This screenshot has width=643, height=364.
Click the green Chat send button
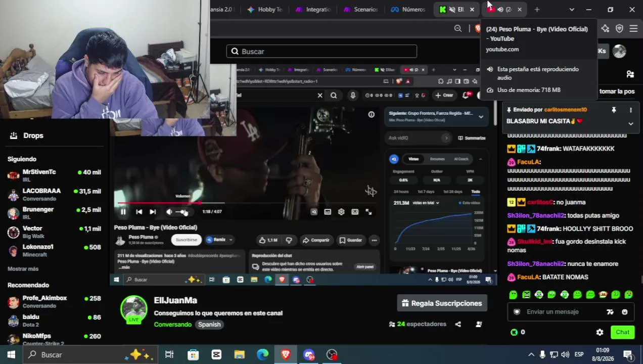click(622, 332)
